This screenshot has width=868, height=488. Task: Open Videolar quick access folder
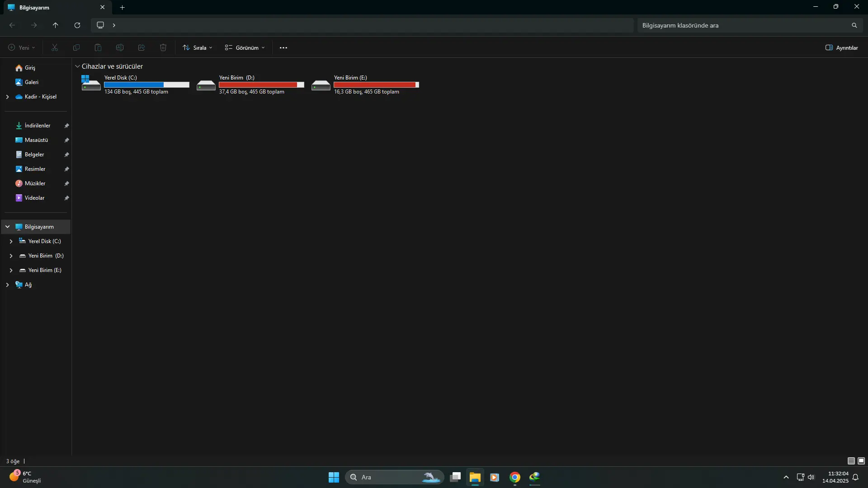(x=35, y=198)
